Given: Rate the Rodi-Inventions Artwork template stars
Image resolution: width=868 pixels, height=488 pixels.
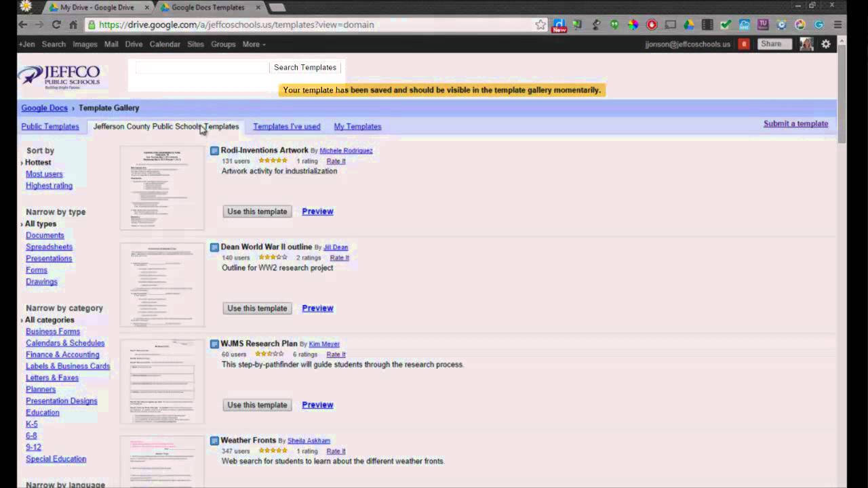Looking at the screenshot, I should [273, 161].
